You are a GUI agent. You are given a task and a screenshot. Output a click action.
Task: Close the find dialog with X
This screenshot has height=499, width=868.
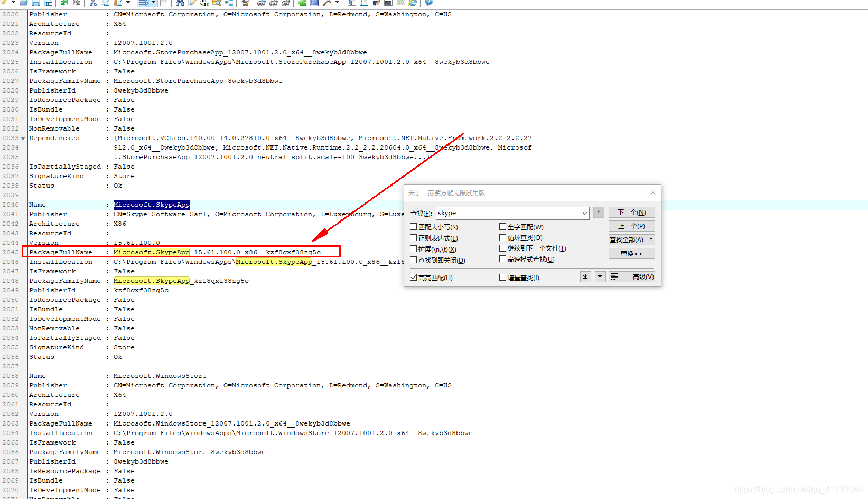pos(653,192)
